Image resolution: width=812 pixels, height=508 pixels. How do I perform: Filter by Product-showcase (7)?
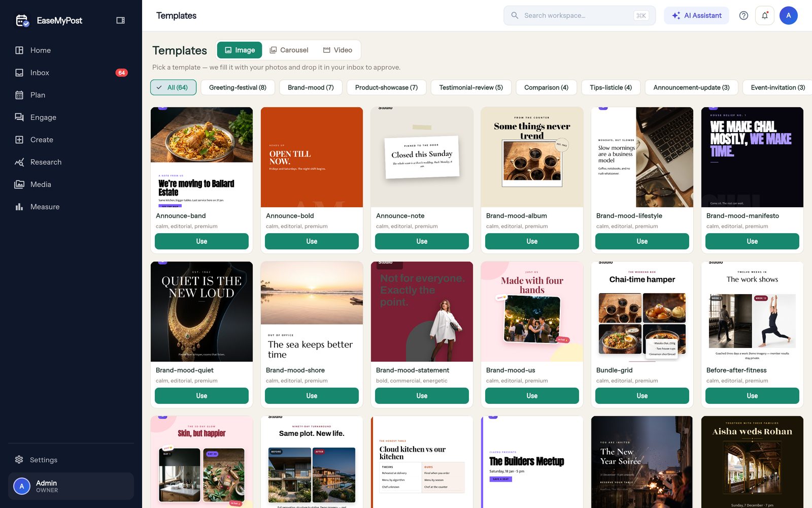click(386, 87)
